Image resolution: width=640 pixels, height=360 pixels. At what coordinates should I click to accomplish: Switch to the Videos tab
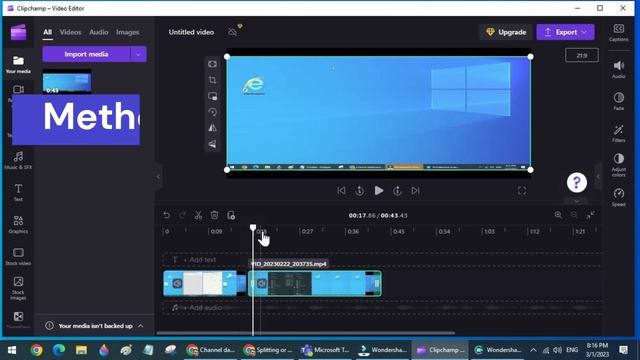70,32
